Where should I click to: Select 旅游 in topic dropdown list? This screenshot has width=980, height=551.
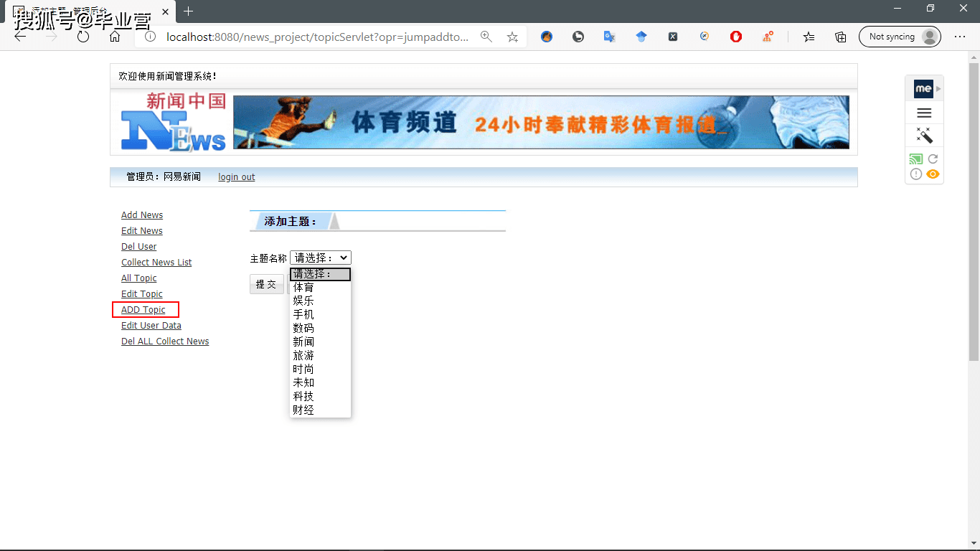pos(320,355)
